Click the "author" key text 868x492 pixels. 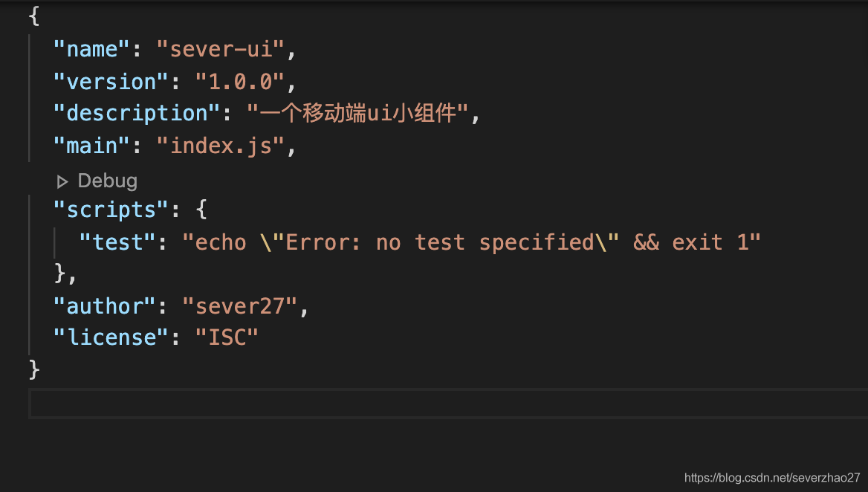click(105, 306)
